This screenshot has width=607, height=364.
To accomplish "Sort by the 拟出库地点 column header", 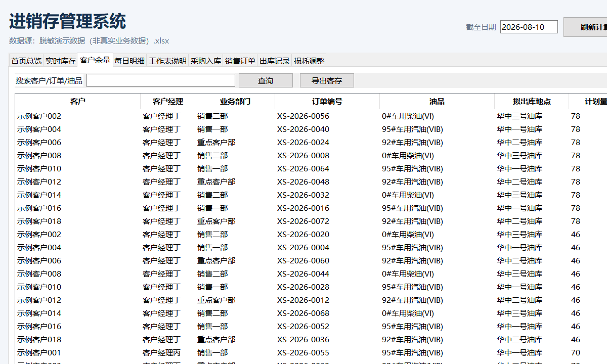I will (x=532, y=101).
